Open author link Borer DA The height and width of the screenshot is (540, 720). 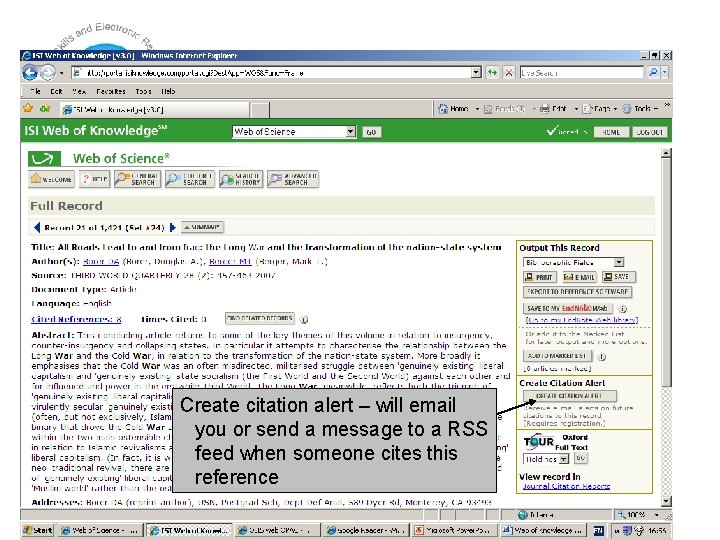(101, 261)
